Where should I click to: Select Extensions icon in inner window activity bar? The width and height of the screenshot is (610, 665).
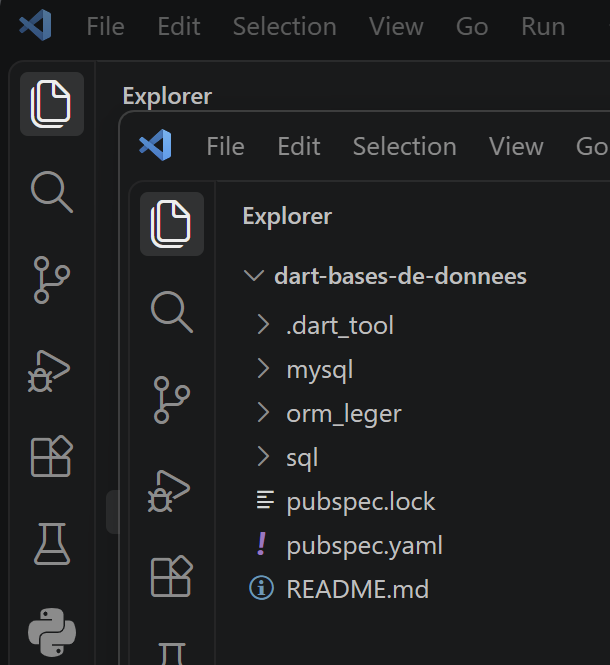tap(172, 576)
